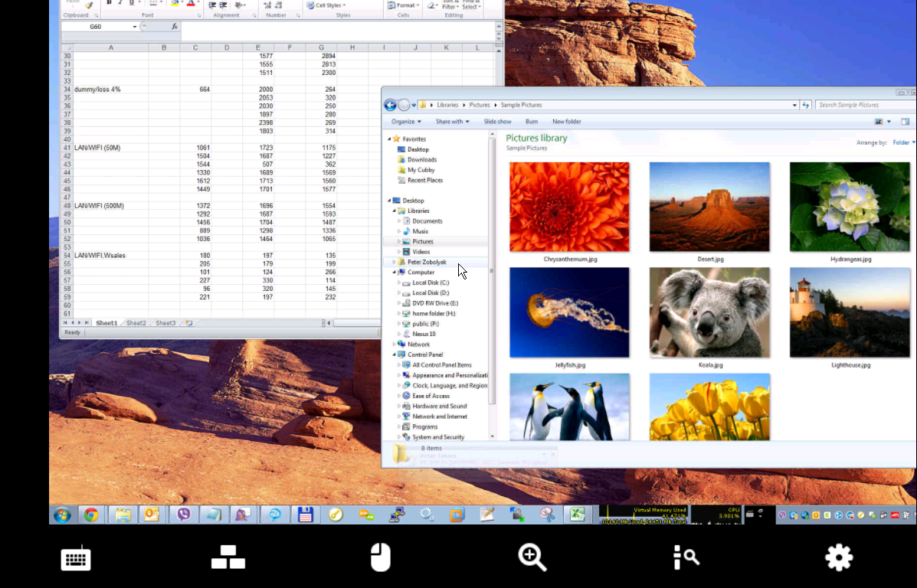The height and width of the screenshot is (588, 917).
Task: Open Outlook from the taskbar
Action: (152, 515)
